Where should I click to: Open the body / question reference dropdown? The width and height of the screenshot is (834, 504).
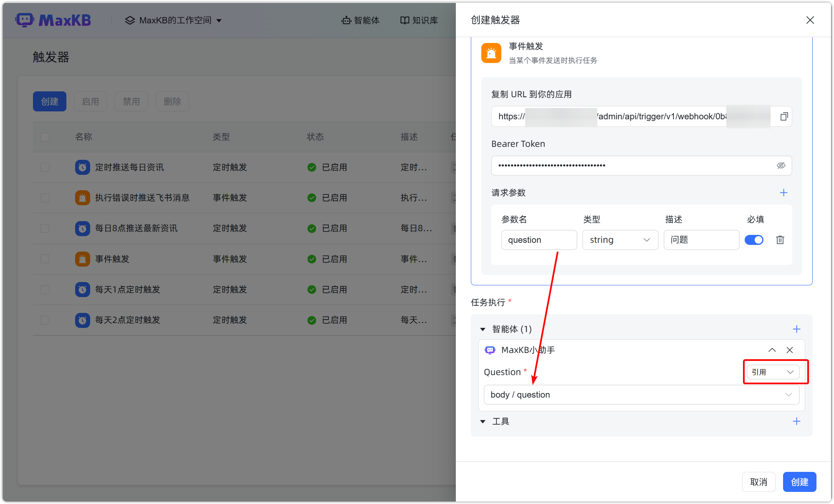(x=642, y=394)
